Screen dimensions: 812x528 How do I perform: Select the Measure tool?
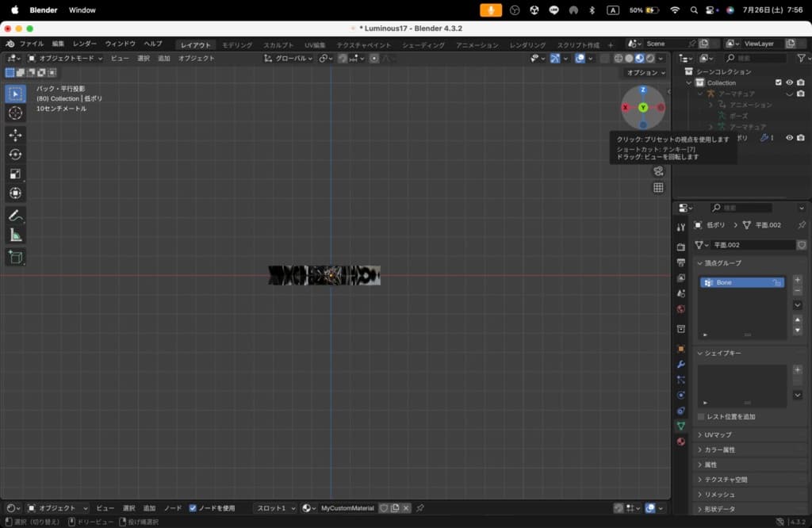point(16,235)
